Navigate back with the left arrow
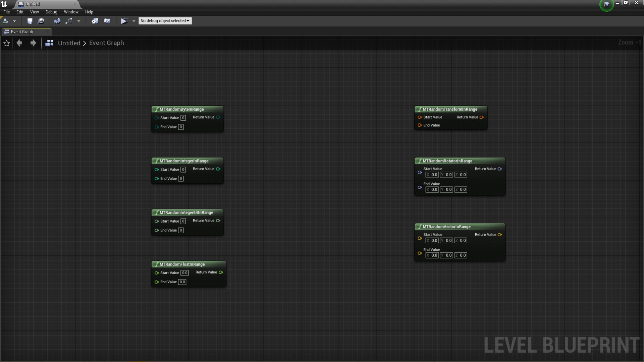Image resolution: width=644 pixels, height=362 pixels. coord(19,43)
